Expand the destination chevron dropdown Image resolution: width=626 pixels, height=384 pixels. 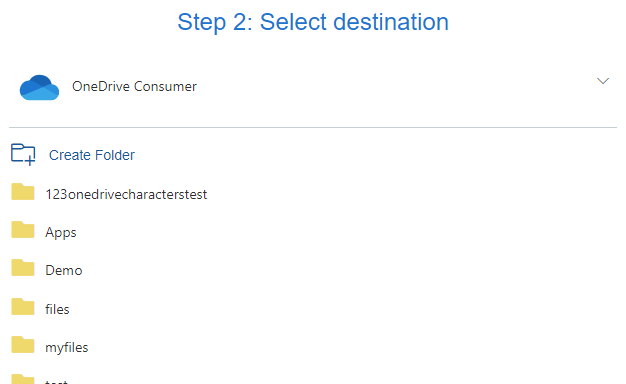pyautogui.click(x=603, y=81)
